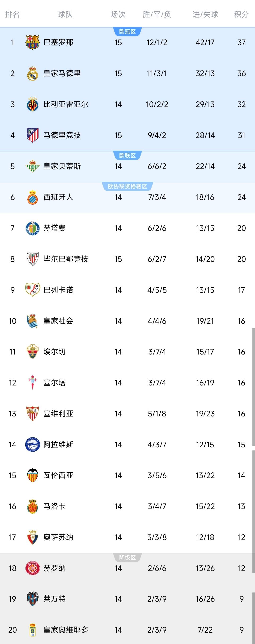Select the Villarreal yellow crest
Screen dimensions: 255x644
[33, 104]
